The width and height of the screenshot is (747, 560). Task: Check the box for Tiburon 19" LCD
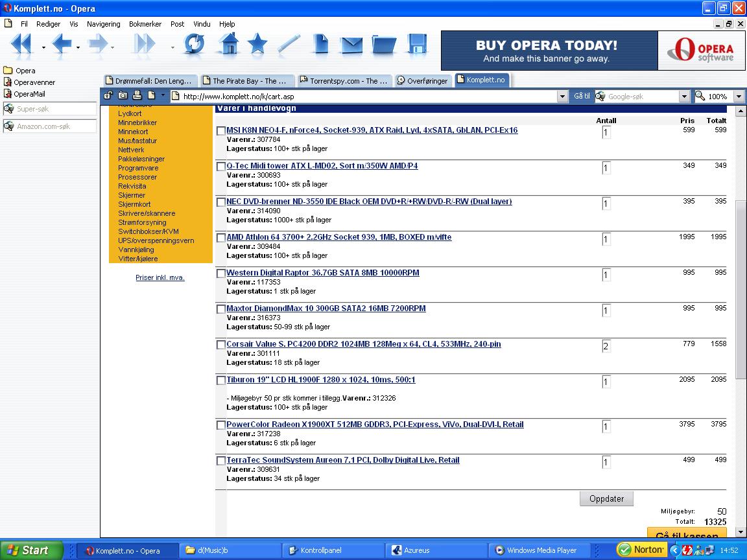[x=220, y=380]
